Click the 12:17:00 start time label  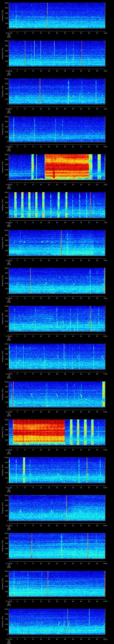point(9,639)
